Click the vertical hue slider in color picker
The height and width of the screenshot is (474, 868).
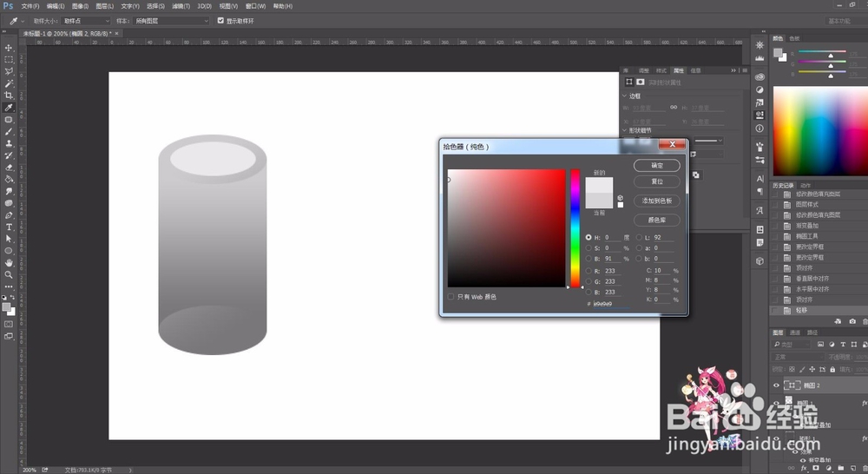point(575,228)
